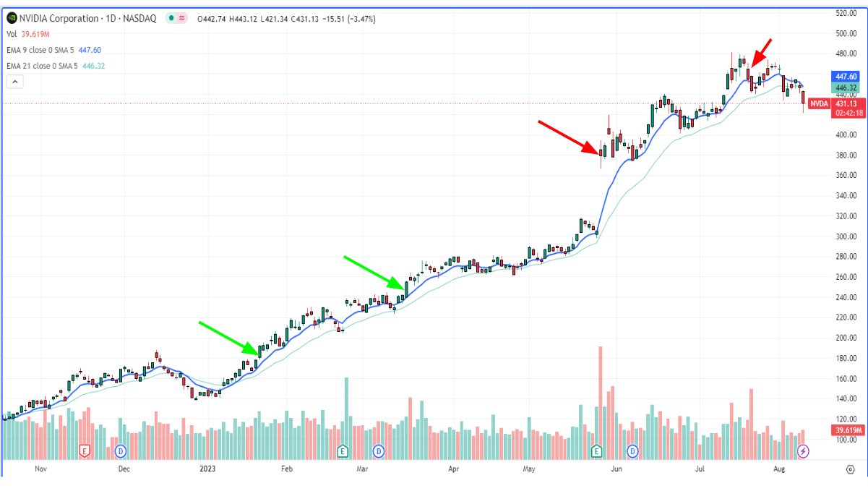The image size is (868, 504).
Task: Click the 480.00 price axis label
Action: 846,54
